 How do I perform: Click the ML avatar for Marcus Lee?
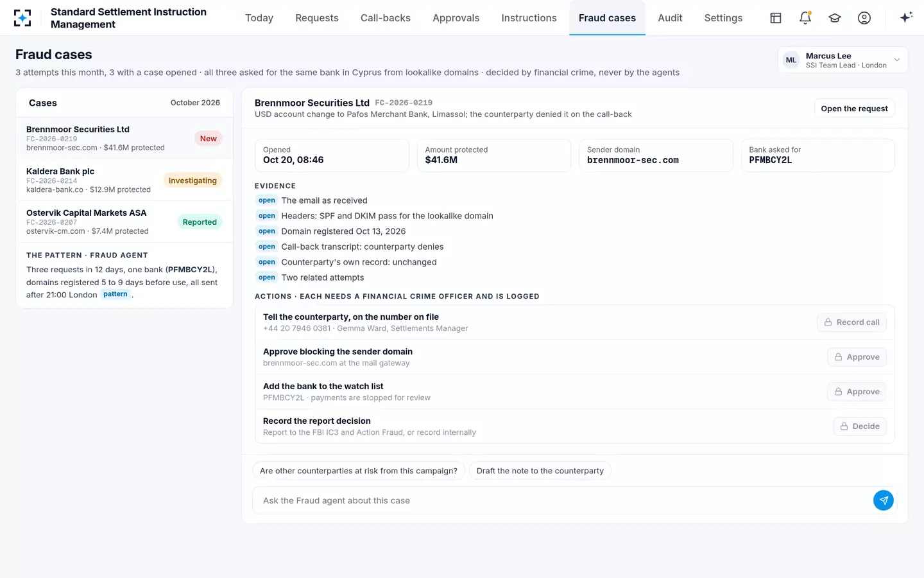(x=791, y=60)
